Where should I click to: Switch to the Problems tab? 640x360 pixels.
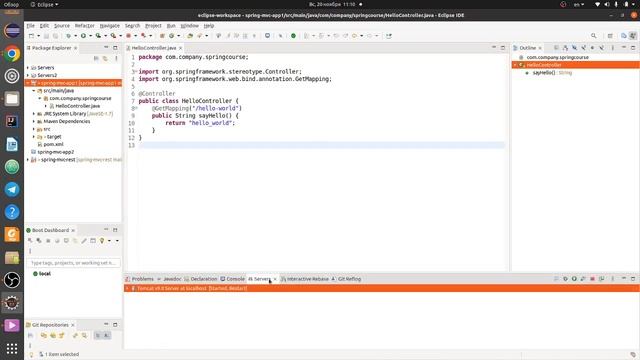140,279
